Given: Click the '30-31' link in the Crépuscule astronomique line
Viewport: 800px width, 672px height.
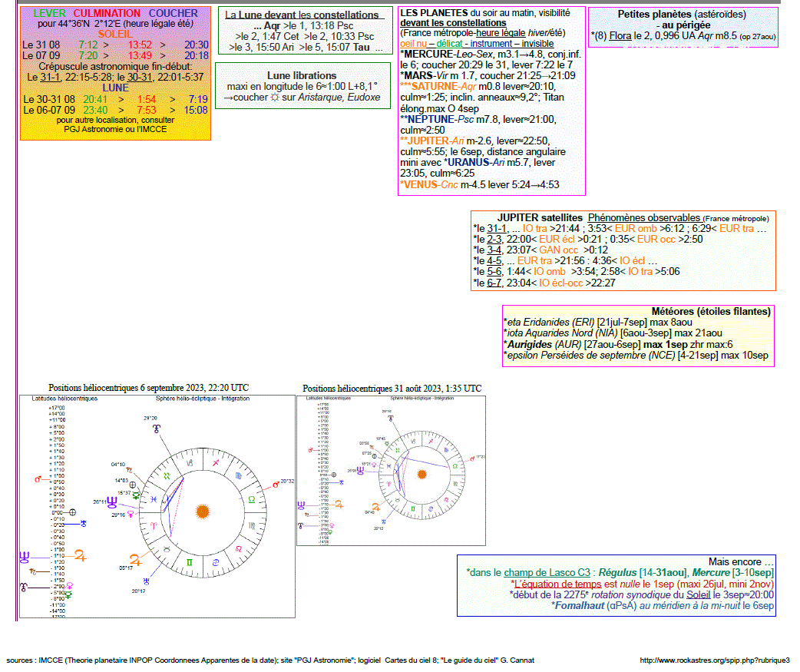Looking at the screenshot, I should [x=140, y=78].
